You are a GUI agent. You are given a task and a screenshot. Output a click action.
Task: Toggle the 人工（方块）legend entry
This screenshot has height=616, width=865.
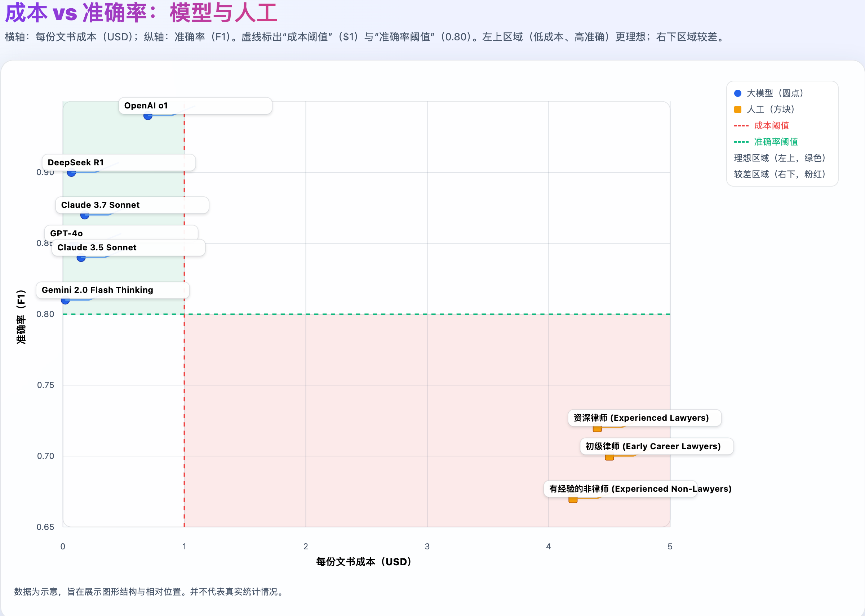tap(770, 110)
